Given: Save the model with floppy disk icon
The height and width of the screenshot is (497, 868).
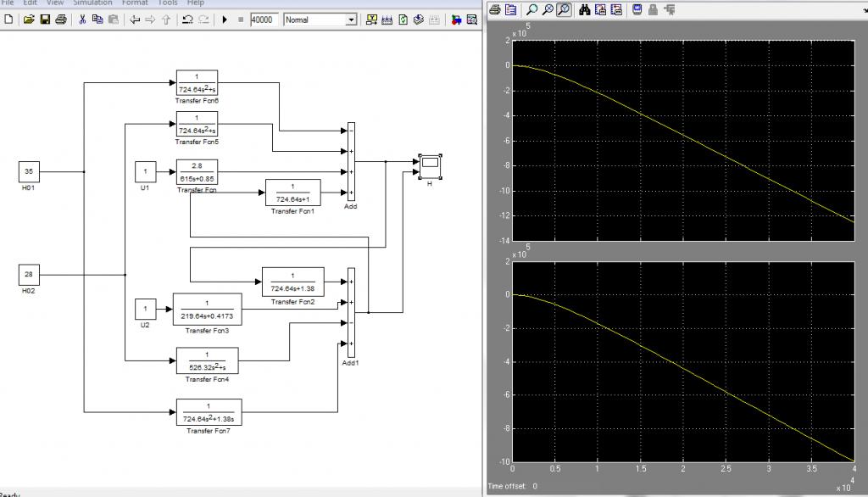Looking at the screenshot, I should [x=45, y=20].
